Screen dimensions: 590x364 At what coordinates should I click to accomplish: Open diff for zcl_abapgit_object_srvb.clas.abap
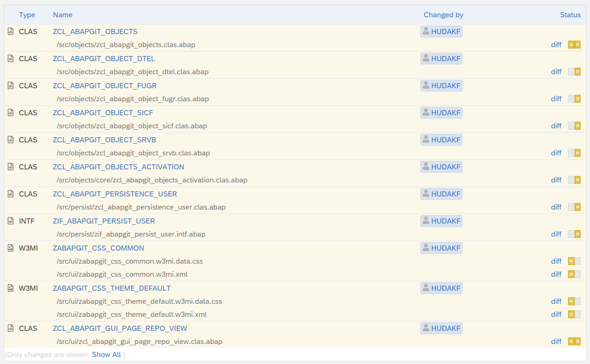coord(556,153)
